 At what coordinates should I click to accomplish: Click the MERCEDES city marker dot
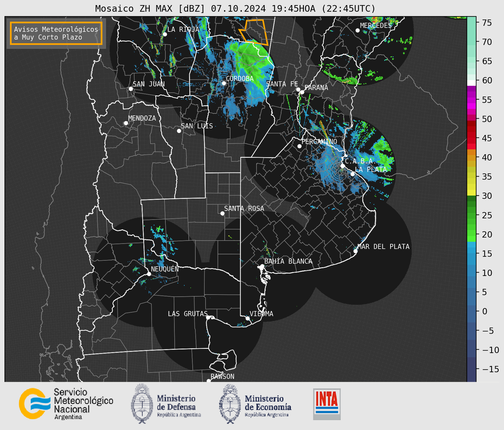point(358,31)
